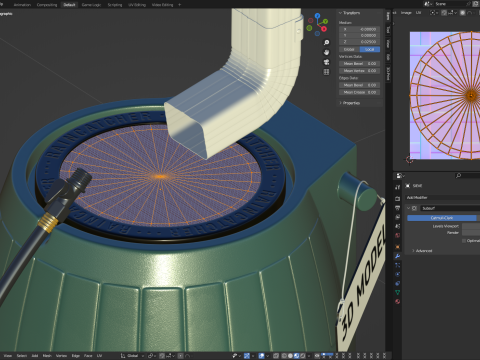Click the properties editor search magnifier
The image size is (480, 360).
[x=459, y=176]
